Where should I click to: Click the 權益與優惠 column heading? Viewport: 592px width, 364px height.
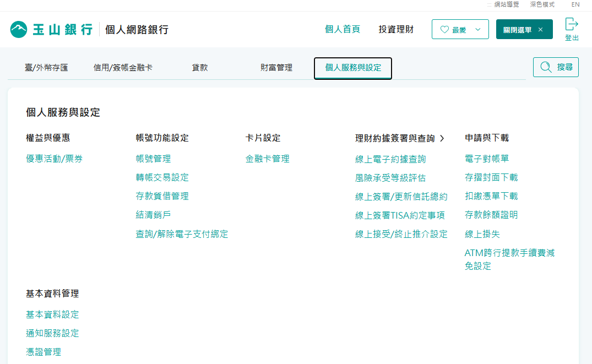click(47, 138)
